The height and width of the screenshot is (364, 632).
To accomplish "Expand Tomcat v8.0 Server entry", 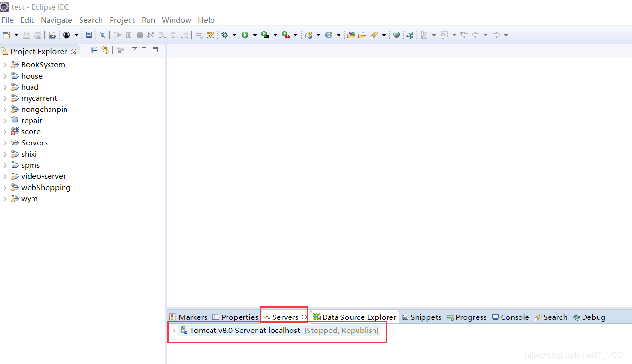I will pos(174,331).
